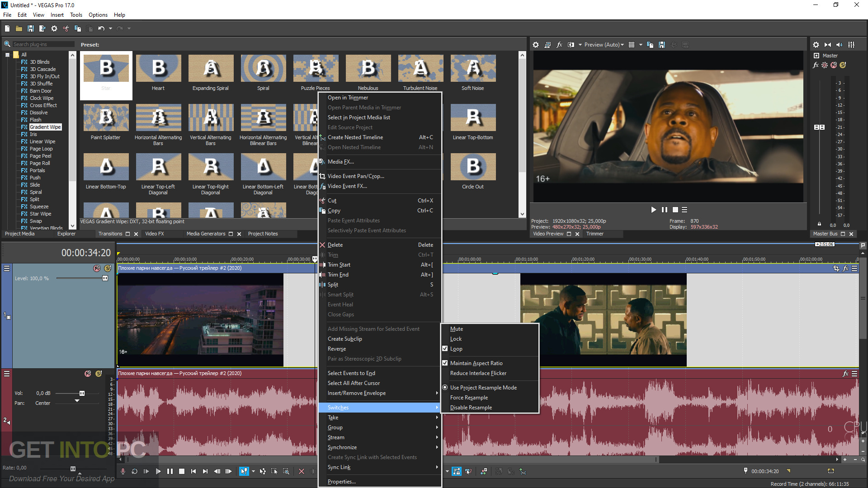Copy snapshot to clipboard in preview toolbar

(x=650, y=45)
